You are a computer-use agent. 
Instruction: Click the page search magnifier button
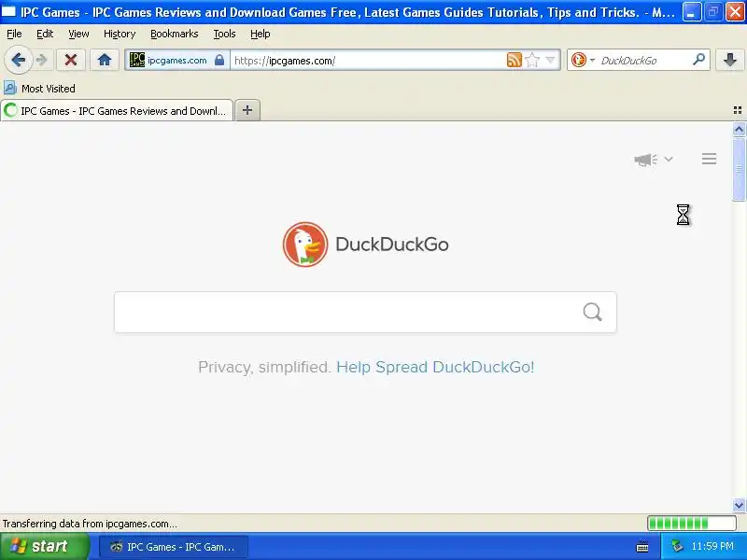pos(592,313)
